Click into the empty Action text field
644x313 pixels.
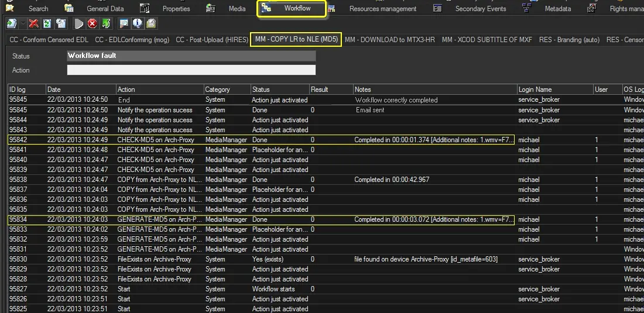tap(191, 70)
